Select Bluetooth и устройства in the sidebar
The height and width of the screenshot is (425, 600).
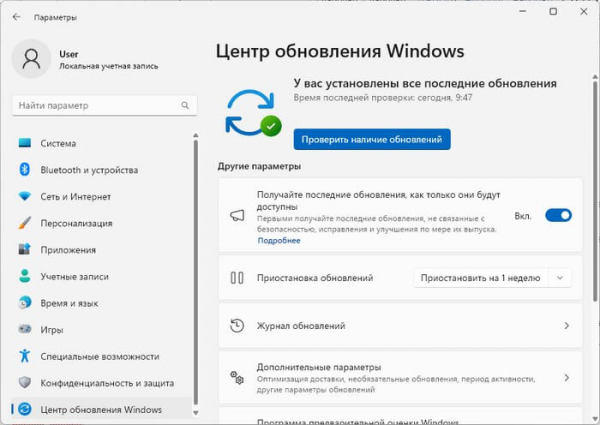tap(102, 169)
